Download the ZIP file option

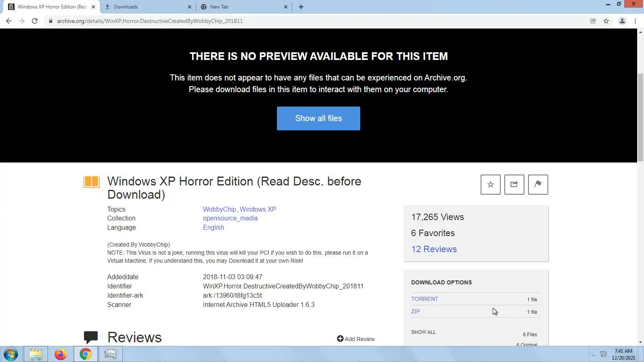[x=415, y=311]
